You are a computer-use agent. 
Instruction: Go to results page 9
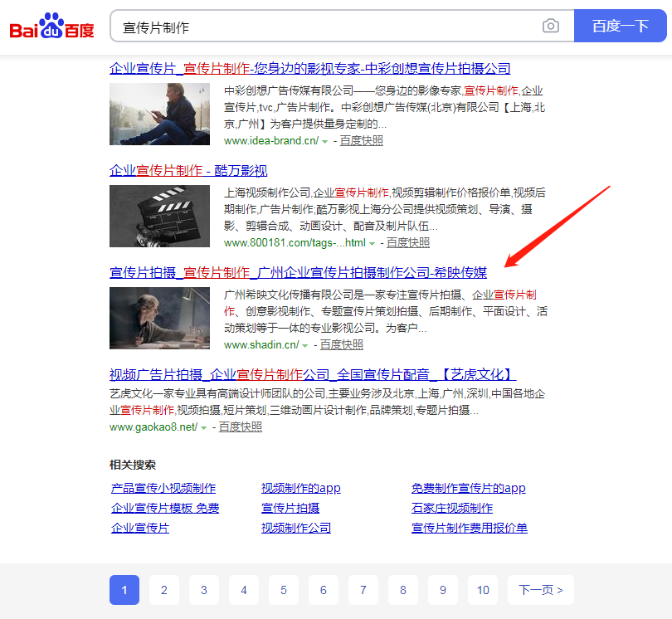[443, 590]
